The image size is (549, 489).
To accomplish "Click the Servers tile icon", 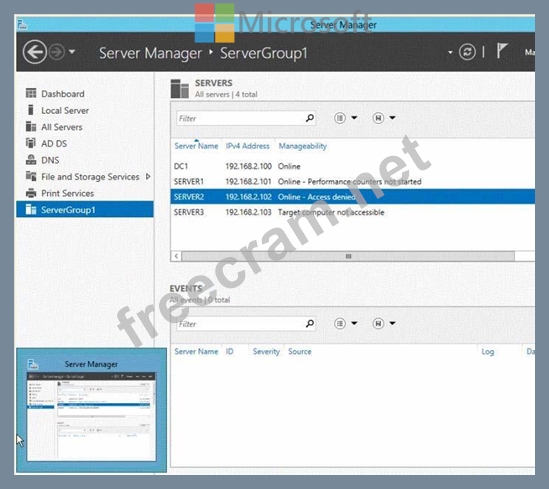I will click(180, 89).
